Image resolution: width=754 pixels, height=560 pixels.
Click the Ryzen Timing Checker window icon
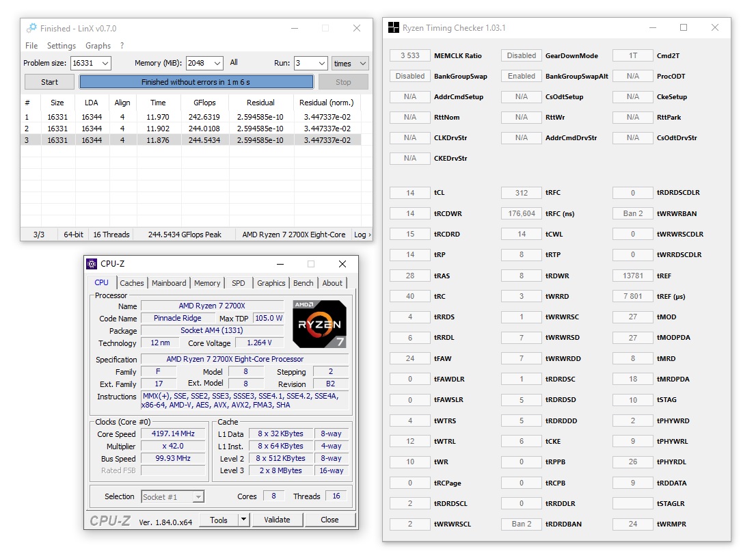(393, 27)
